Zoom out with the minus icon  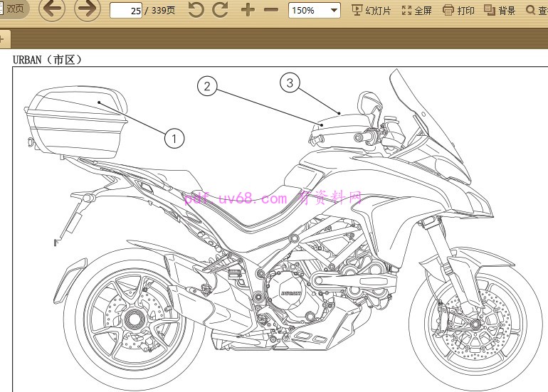[x=271, y=10]
